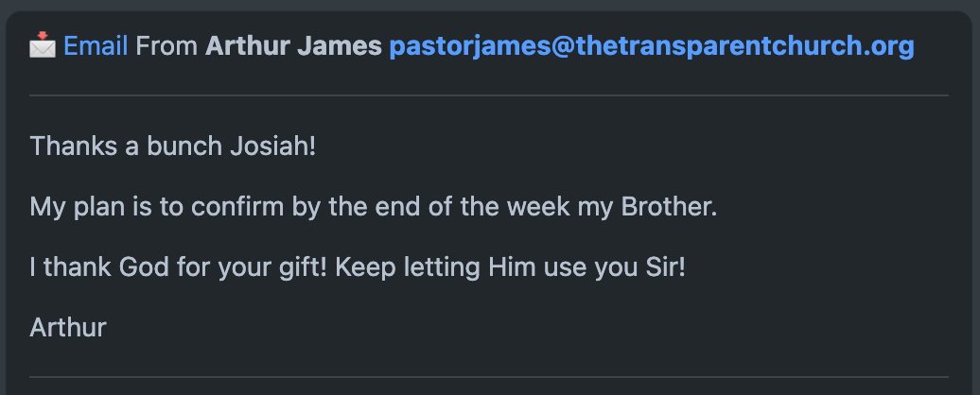Click the divider line below the signature
This screenshot has height=395, width=980.
click(x=489, y=377)
